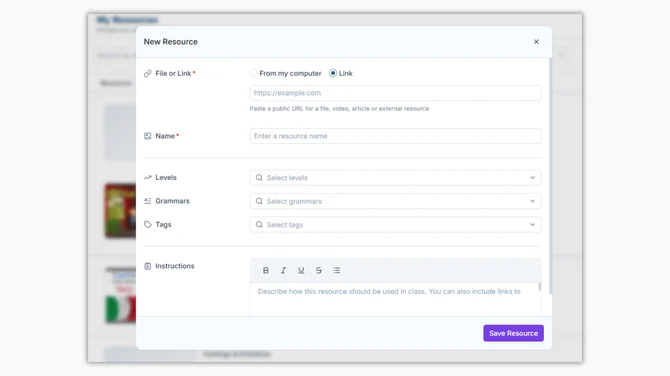670x376 pixels.
Task: Close the New Resource dialog
Action: tap(536, 41)
